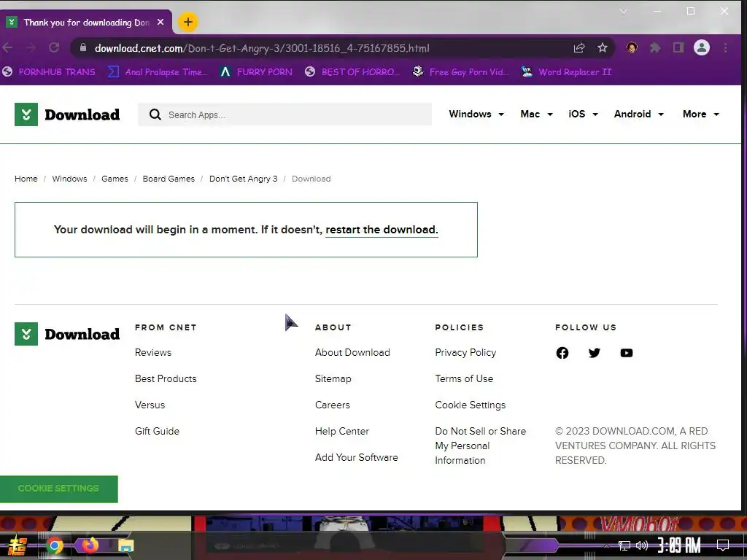Open a new tab with the plus button
Image resolution: width=747 pixels, height=560 pixels.
(188, 22)
